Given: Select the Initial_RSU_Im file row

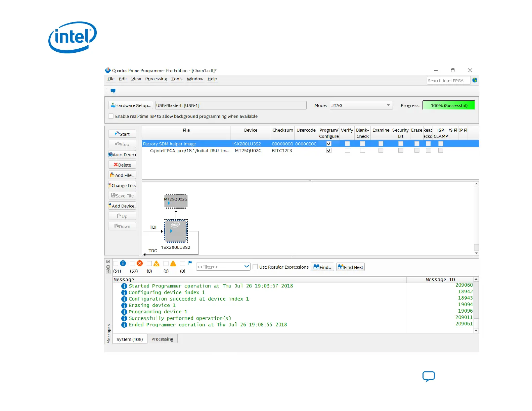Looking at the screenshot, I should click(x=310, y=150).
